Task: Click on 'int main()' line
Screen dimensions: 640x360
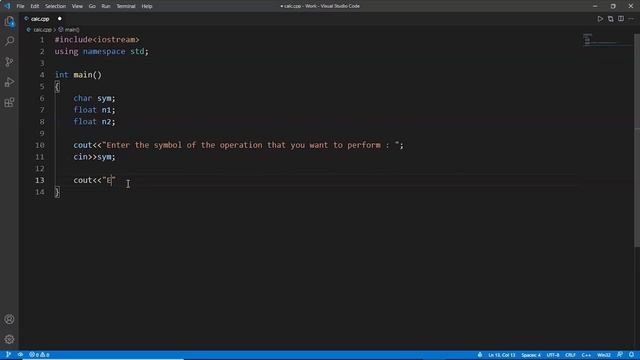Action: point(78,75)
